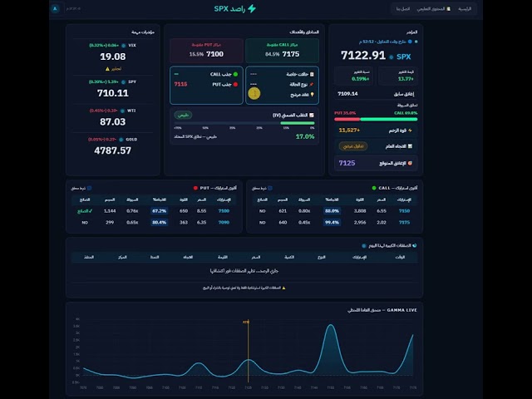Click the pie icon beside big trades title
The width and height of the screenshot is (532, 399).
click(x=414, y=246)
